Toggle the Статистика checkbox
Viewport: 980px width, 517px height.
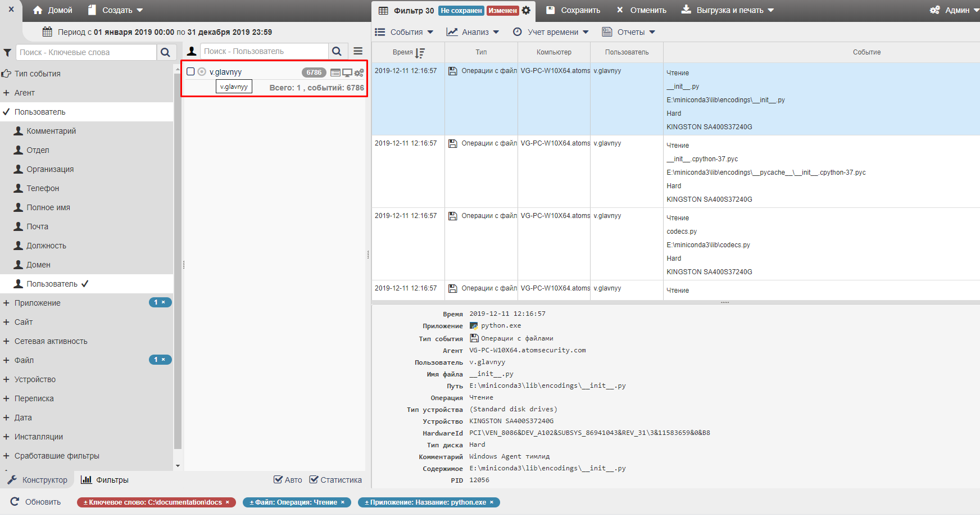(x=314, y=480)
